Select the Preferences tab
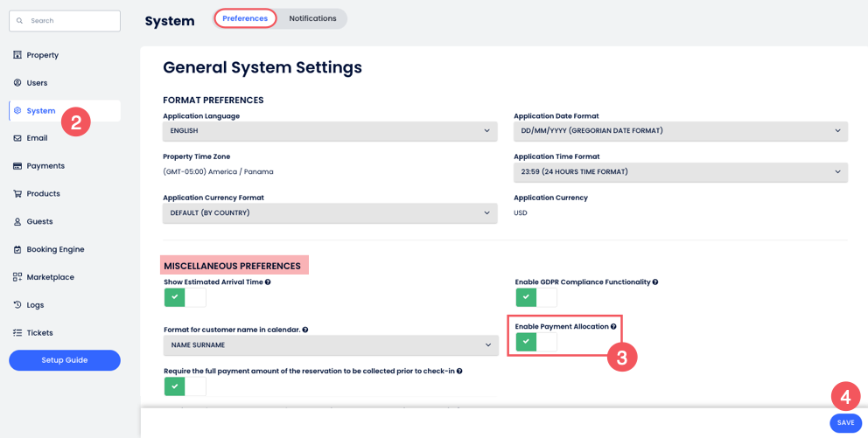The image size is (868, 438). [x=245, y=18]
